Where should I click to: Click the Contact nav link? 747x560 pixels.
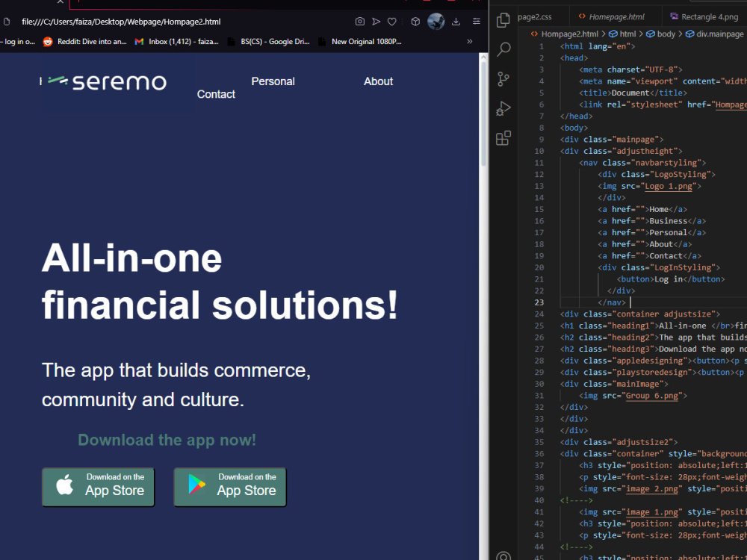click(216, 94)
